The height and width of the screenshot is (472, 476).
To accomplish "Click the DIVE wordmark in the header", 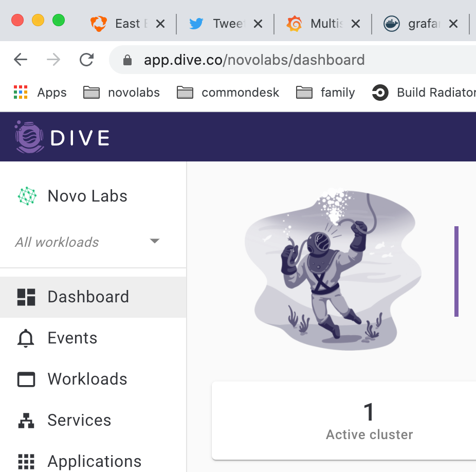I will point(80,138).
